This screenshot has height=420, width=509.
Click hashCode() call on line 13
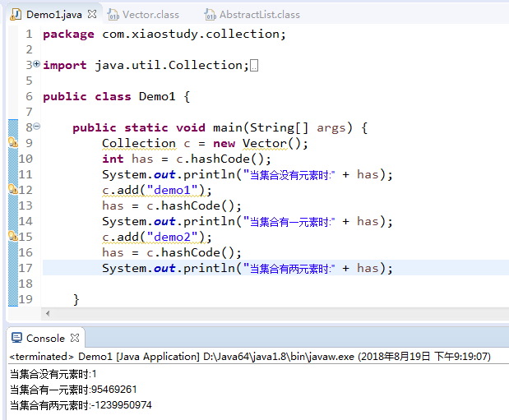[197, 205]
